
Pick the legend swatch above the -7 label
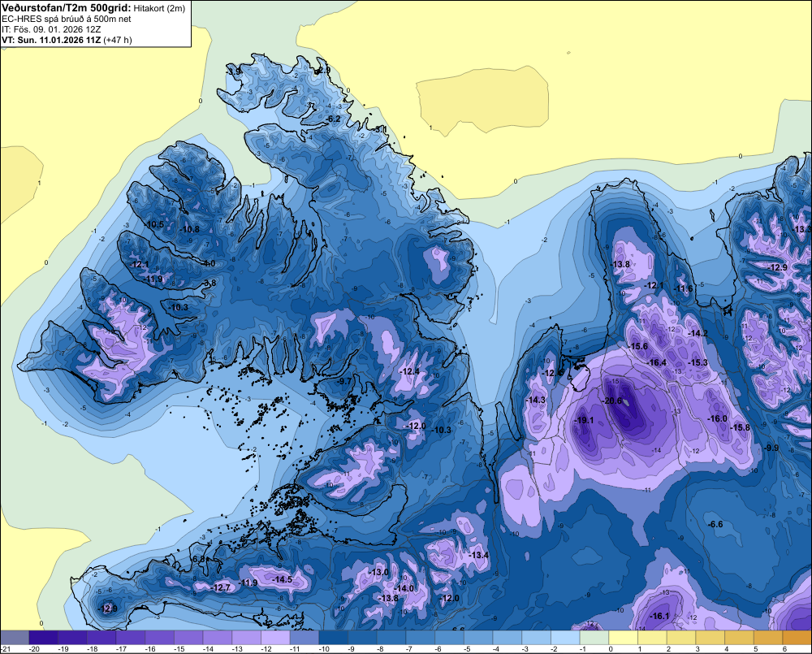click(x=421, y=638)
